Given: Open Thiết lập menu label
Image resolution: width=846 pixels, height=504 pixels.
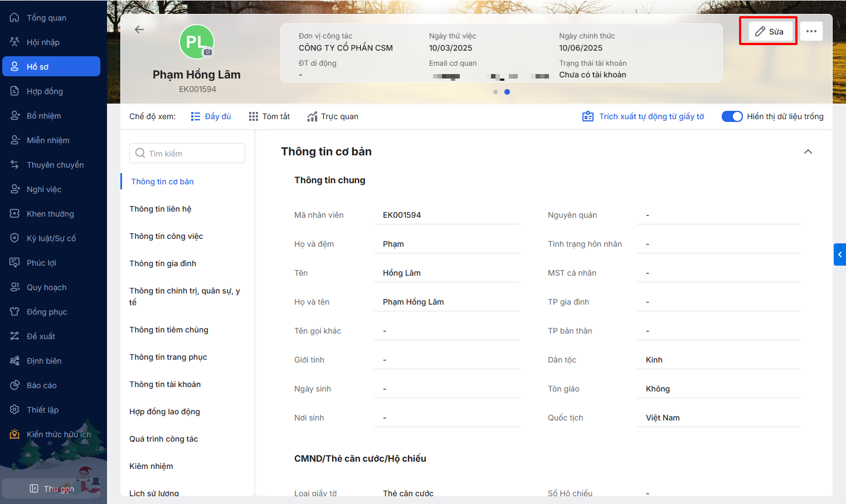Looking at the screenshot, I should 42,410.
